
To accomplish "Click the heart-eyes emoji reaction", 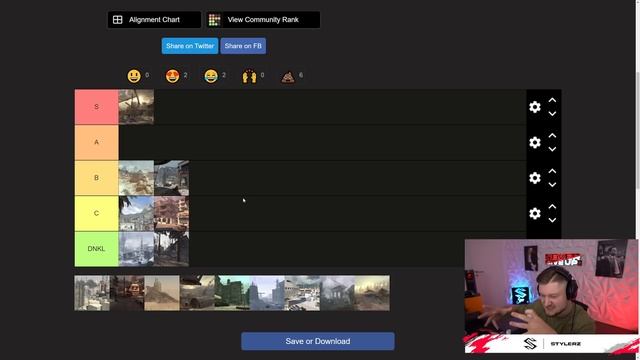I will [x=172, y=76].
